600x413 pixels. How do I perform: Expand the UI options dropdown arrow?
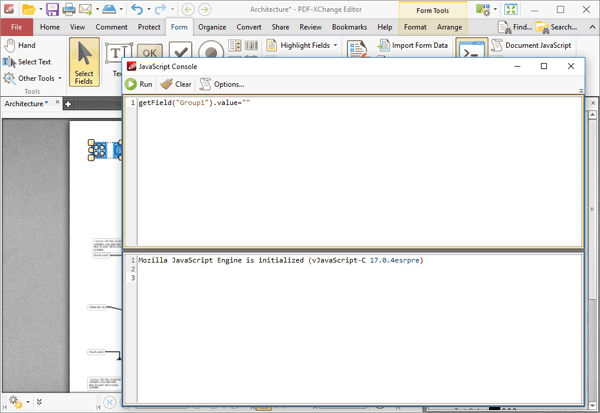point(495,9)
